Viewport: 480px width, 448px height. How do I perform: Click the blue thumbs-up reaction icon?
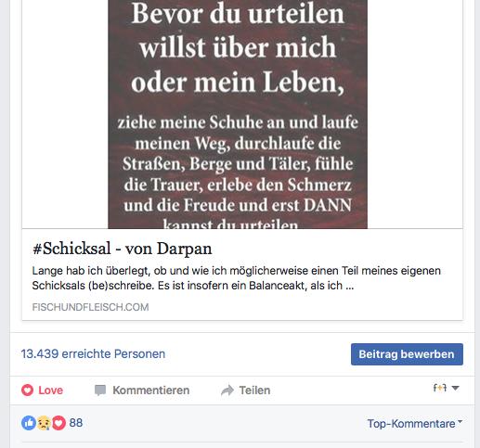[x=29, y=423]
